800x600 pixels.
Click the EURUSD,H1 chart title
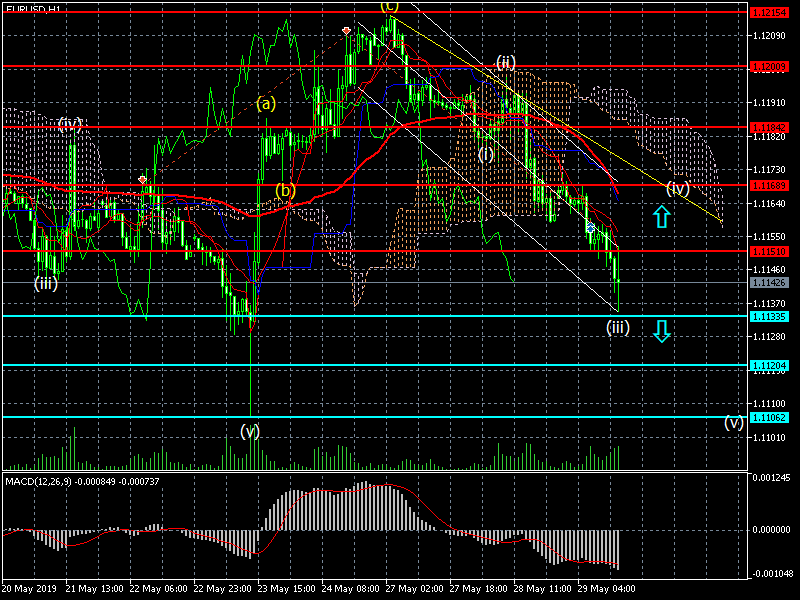(35, 7)
